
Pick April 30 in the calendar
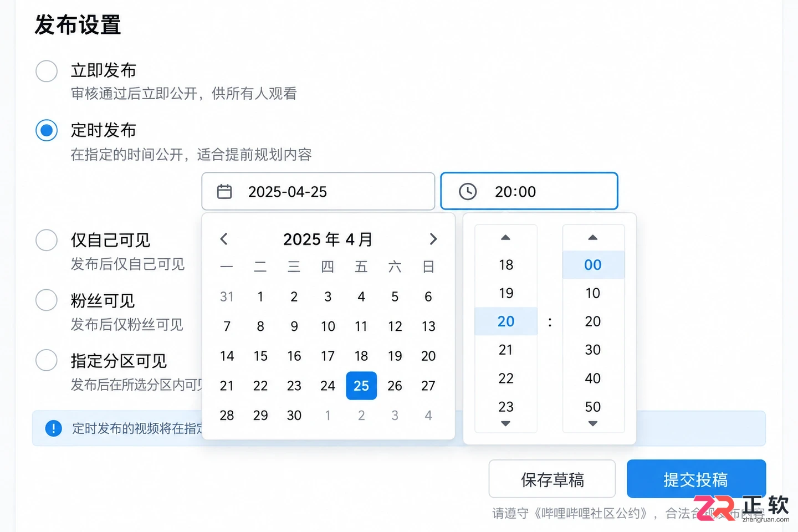[x=294, y=416]
